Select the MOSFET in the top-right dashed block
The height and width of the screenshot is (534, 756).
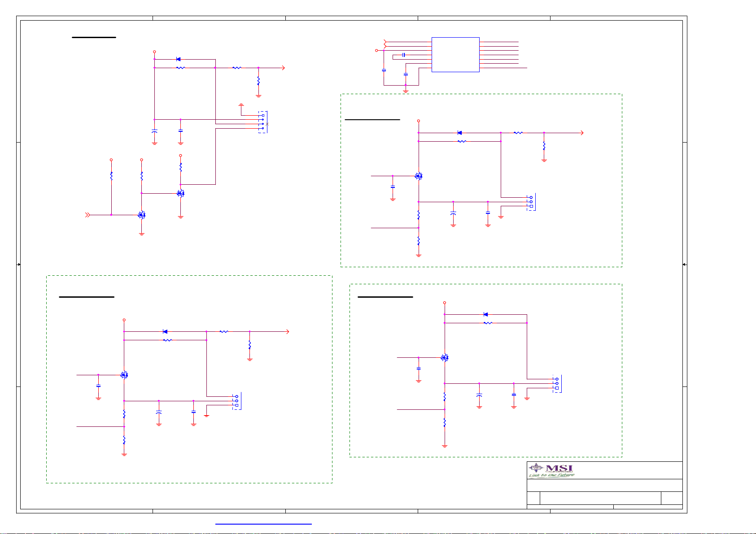419,176
